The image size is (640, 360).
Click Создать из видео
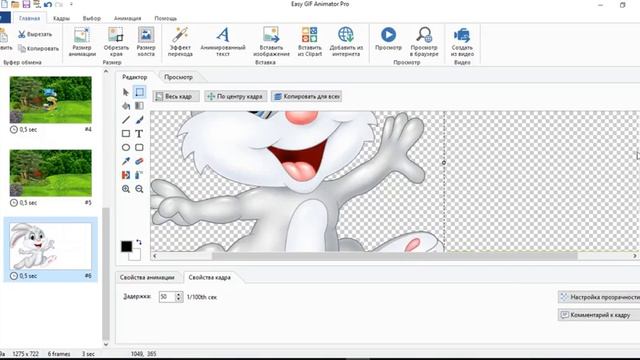(x=462, y=42)
